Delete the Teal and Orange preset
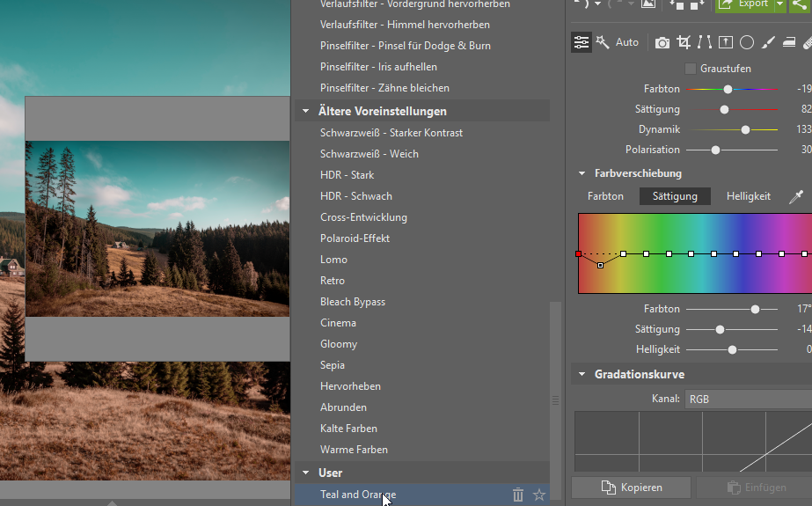Screen dimensions: 812x506 point(518,495)
